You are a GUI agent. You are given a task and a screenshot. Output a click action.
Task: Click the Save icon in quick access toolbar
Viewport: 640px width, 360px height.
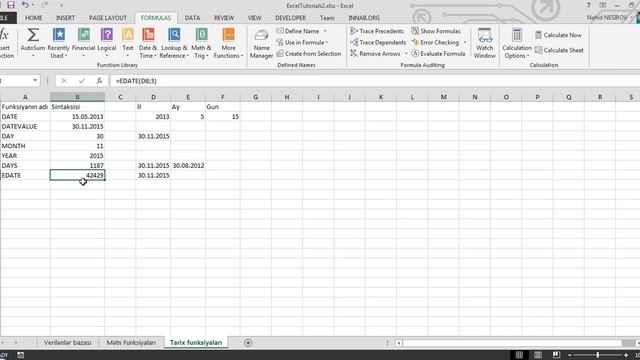click(x=11, y=5)
